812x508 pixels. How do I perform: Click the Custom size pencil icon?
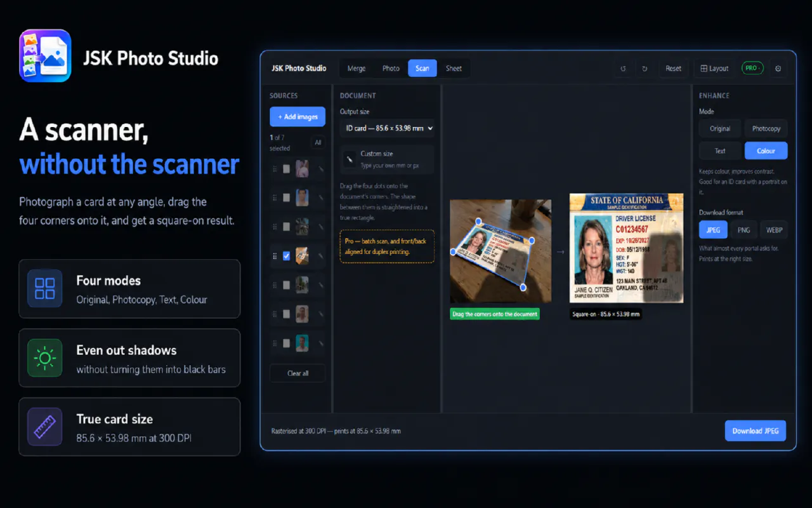[350, 159]
